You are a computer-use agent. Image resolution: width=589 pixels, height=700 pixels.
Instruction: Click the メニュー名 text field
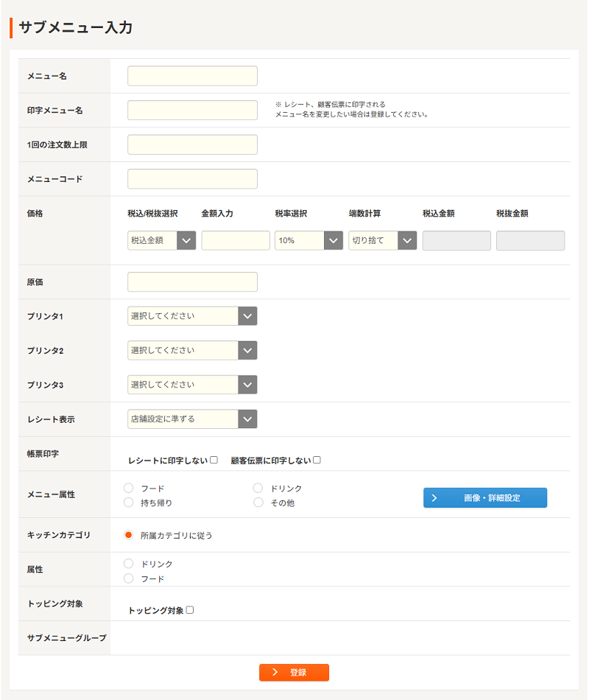coord(192,76)
